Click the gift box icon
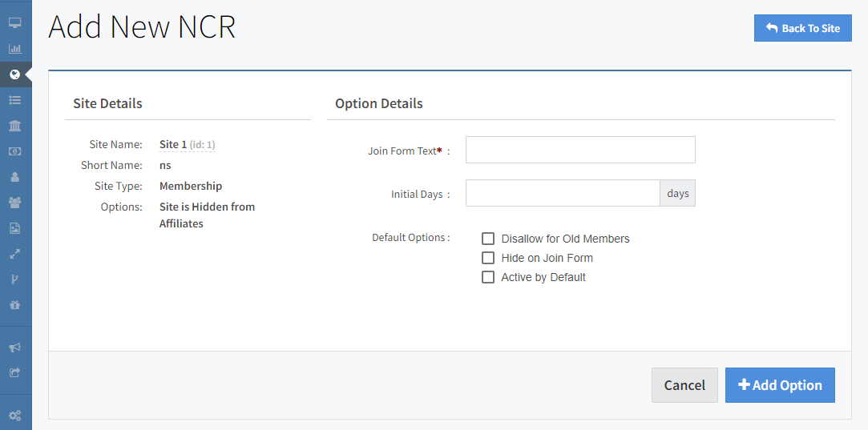 [14, 305]
